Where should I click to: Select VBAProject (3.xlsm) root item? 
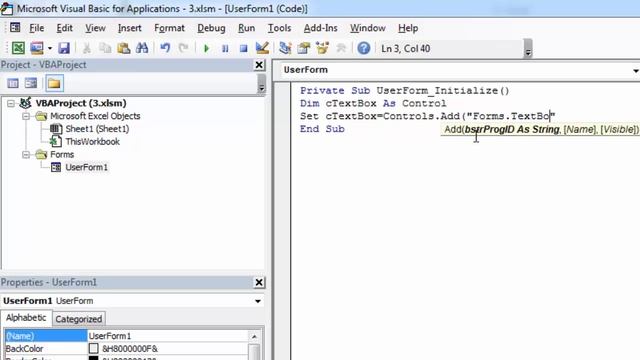[81, 103]
